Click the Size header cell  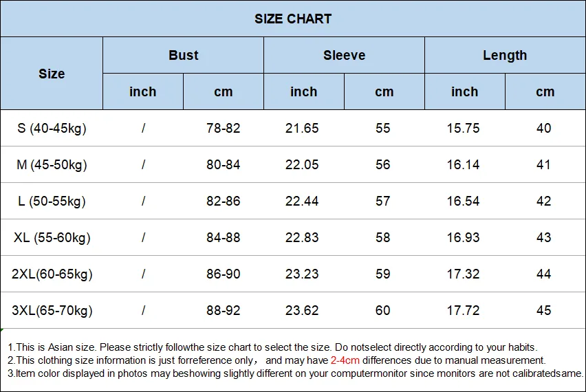point(52,74)
